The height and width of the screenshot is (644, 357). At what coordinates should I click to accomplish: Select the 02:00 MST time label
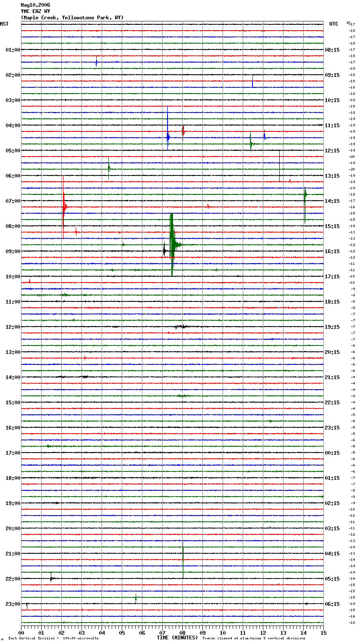pos(13,75)
